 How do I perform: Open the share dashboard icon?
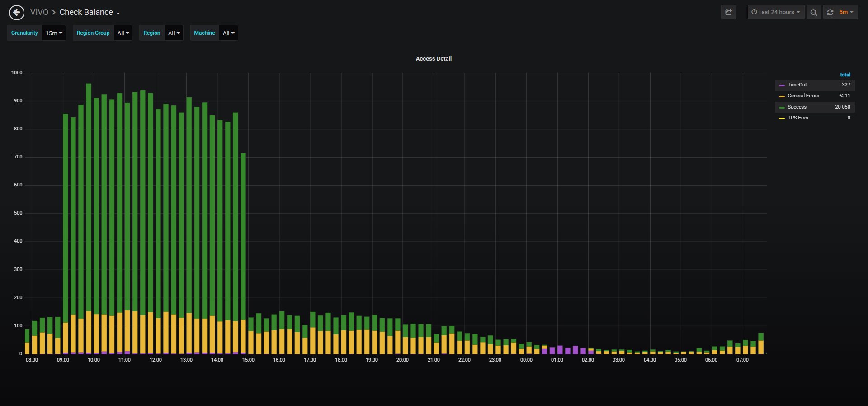[x=728, y=12]
